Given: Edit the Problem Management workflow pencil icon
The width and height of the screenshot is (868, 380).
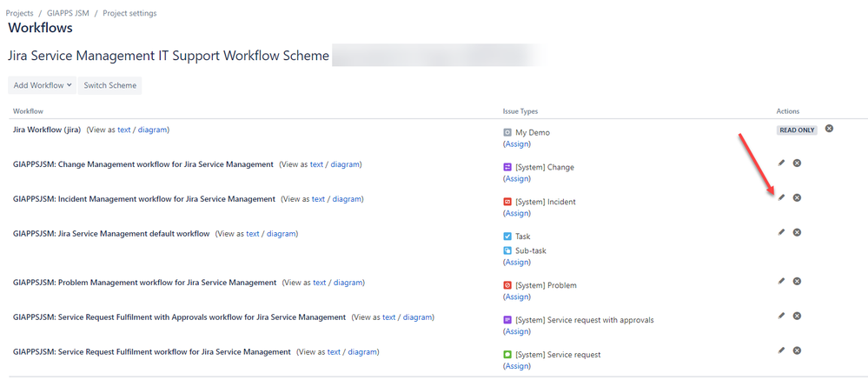Looking at the screenshot, I should (781, 282).
